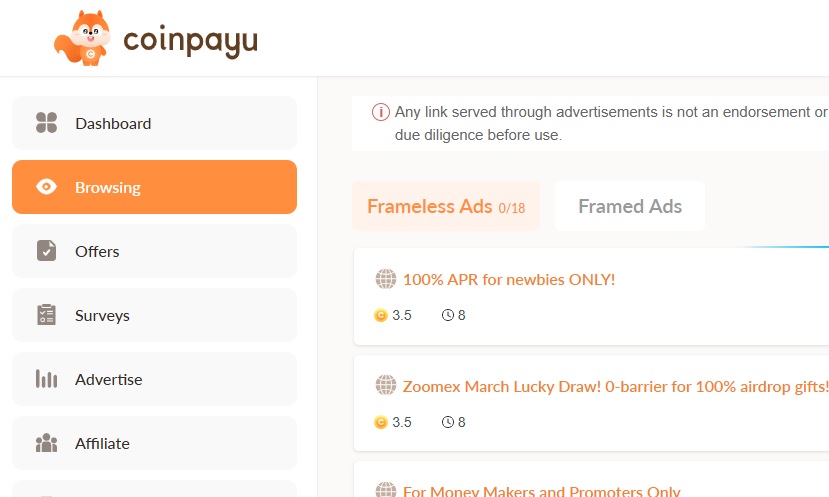Click coin icon under 100% APR ad
The height and width of the screenshot is (497, 829).
coord(381,315)
